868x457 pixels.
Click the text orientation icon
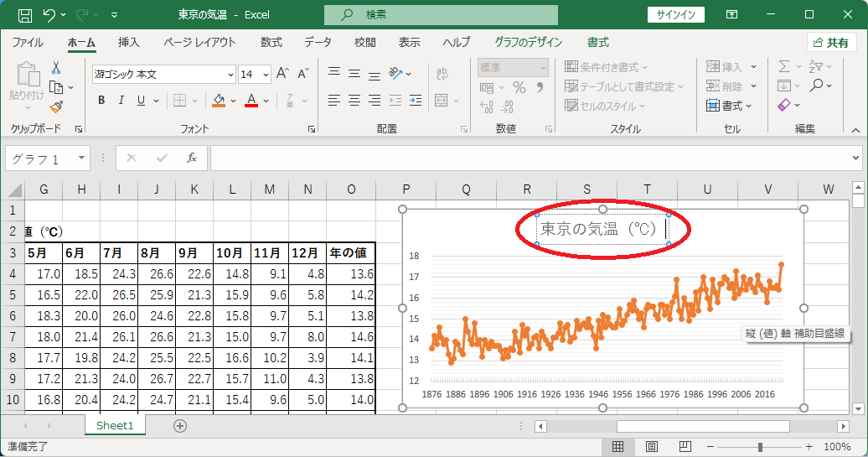click(x=395, y=73)
